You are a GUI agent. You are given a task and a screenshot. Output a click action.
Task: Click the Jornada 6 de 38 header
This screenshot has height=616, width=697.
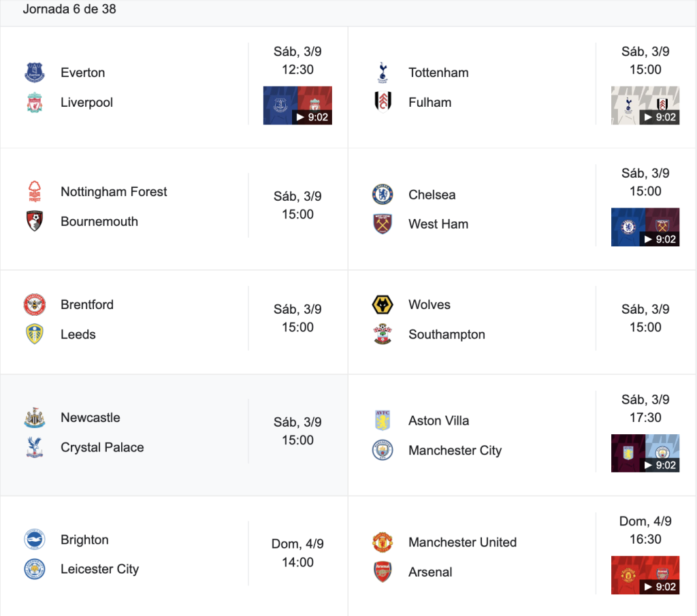[69, 9]
